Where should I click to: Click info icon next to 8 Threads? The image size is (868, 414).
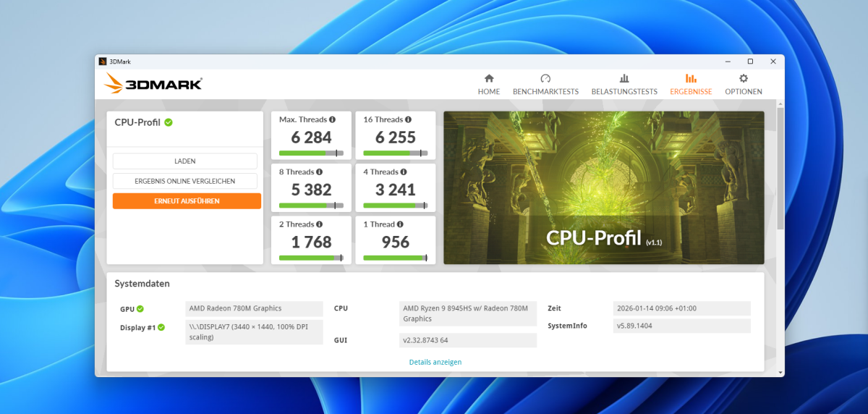click(x=320, y=172)
